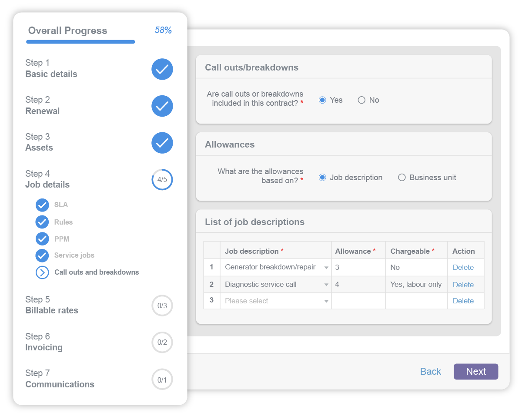The width and height of the screenshot is (522, 420).
Task: Open Step 6 Invoicing in the sidebar
Action: tap(44, 342)
